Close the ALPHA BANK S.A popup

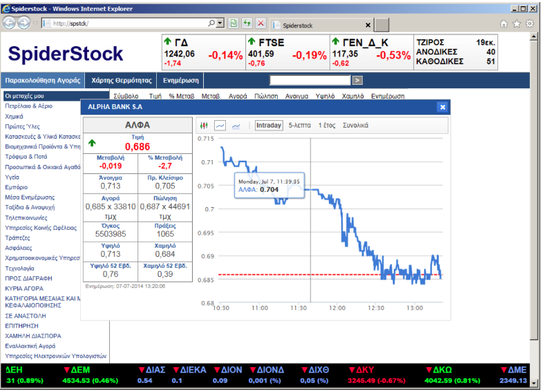(442, 107)
